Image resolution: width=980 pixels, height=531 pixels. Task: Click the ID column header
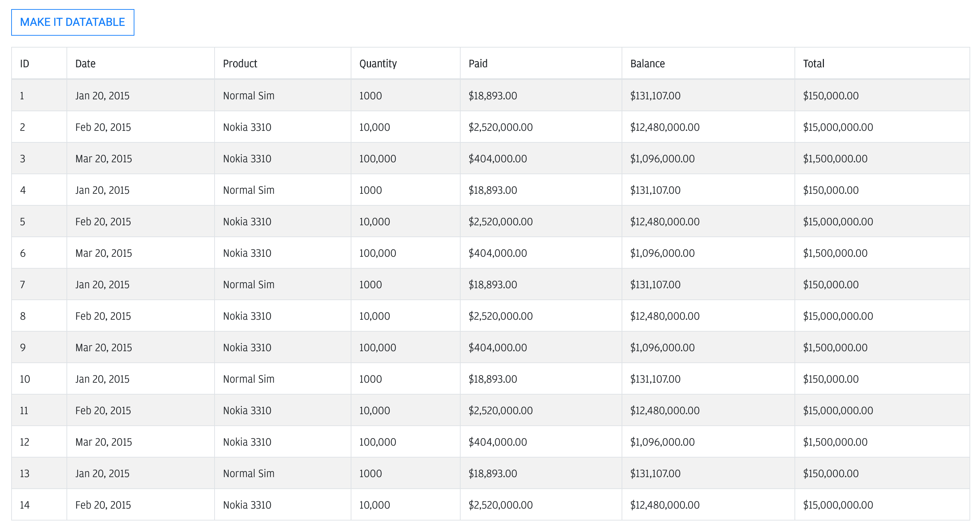(39, 63)
